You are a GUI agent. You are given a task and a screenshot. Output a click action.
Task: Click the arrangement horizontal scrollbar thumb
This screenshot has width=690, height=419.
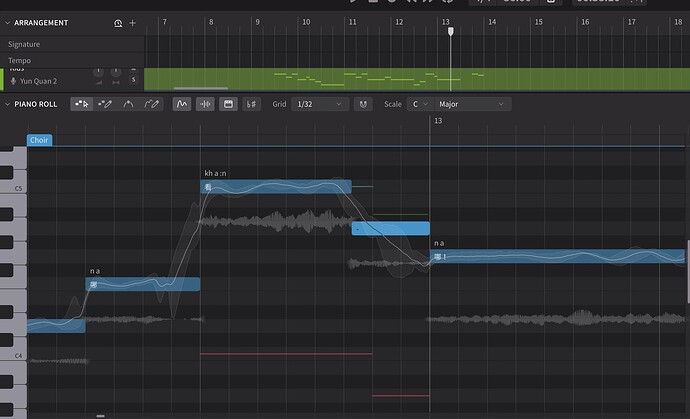[201, 88]
